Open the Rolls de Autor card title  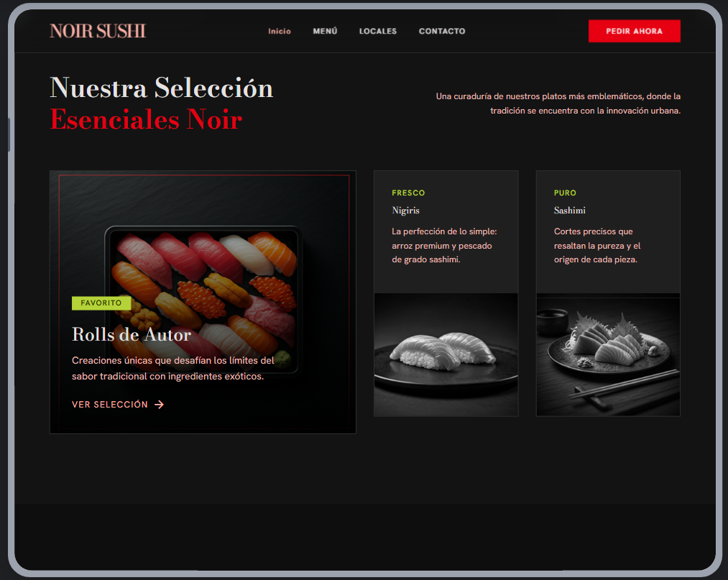point(132,334)
